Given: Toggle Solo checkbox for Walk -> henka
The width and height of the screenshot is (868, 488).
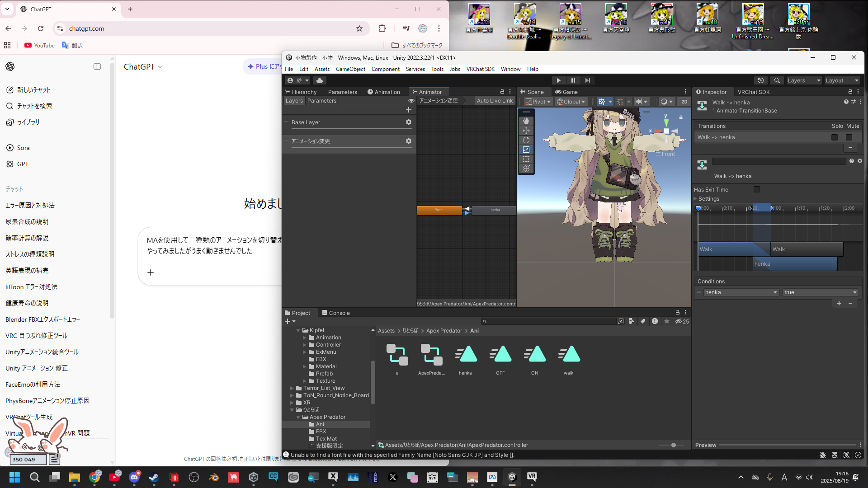Looking at the screenshot, I should [835, 137].
